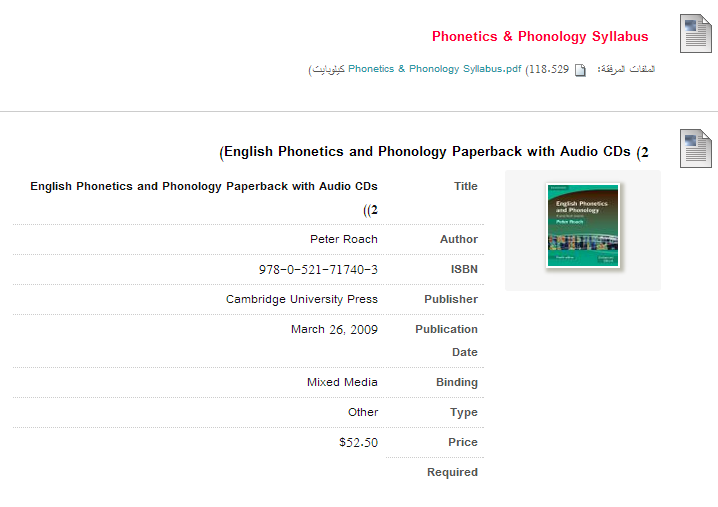Click the Publisher field label
The image size is (718, 507).
451,299
